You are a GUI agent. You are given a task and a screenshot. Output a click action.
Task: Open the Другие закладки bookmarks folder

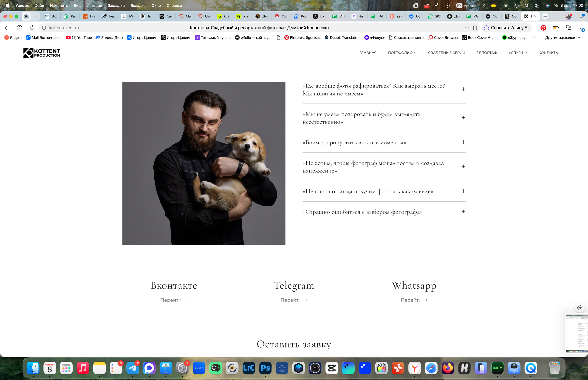(x=562, y=37)
